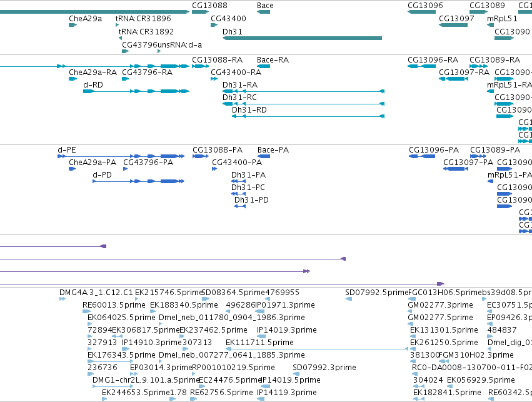This screenshot has height=402, width=532.
Task: Select the tRNA:CR31892 label
Action: (146, 31)
